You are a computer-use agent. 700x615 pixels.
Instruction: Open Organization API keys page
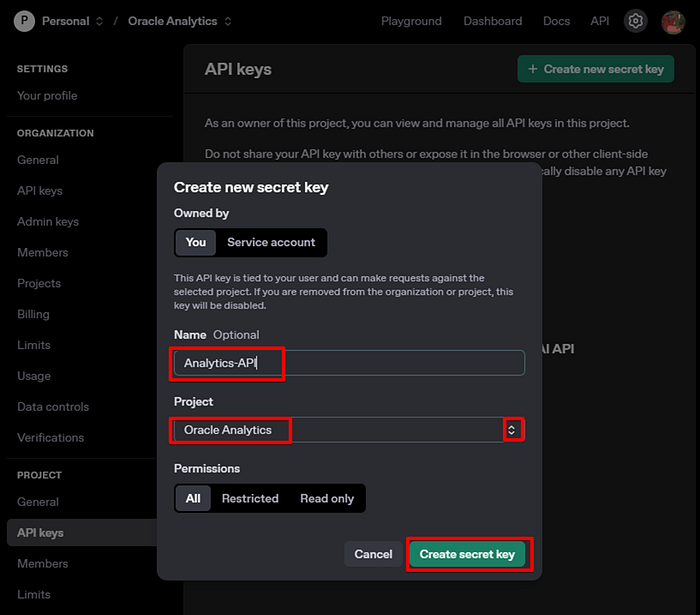coord(40,191)
